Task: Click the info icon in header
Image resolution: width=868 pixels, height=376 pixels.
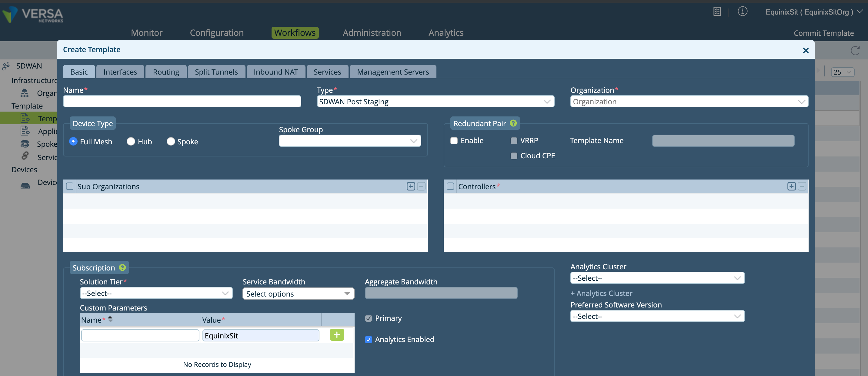Action: [x=742, y=12]
